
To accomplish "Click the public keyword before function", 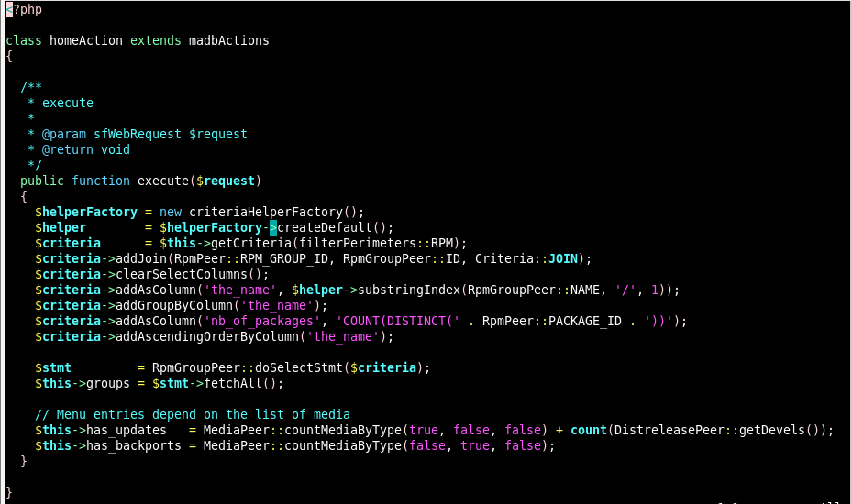I will point(42,181).
